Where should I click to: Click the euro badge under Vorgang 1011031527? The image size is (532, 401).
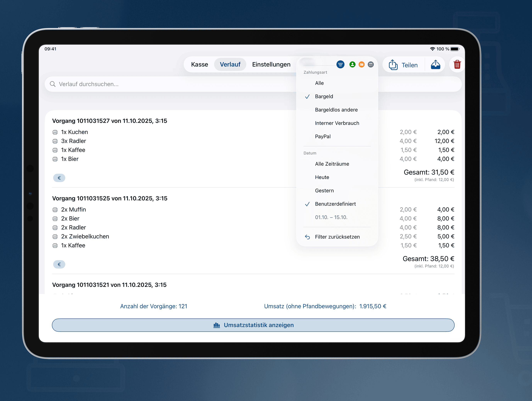tap(59, 178)
